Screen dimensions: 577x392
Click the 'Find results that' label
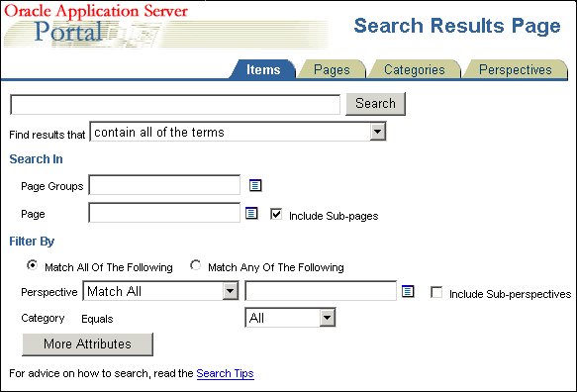(48, 135)
